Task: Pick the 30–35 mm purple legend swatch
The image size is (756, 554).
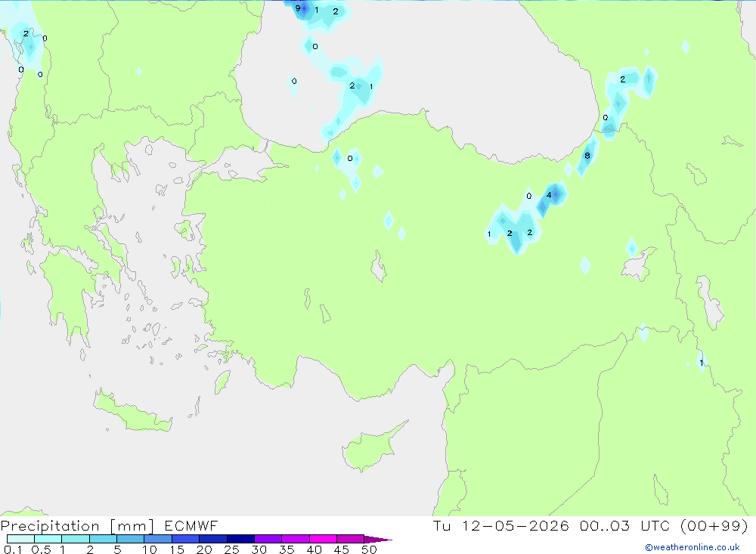Action: click(x=268, y=539)
